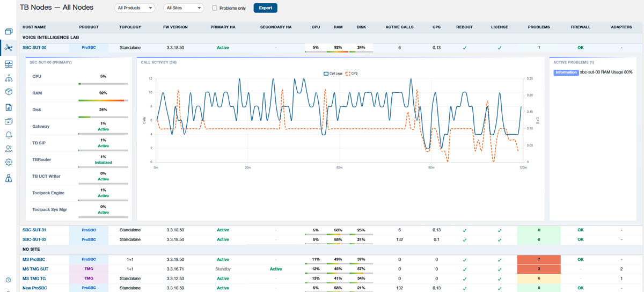Enable the Problems only checkbox

pyautogui.click(x=215, y=8)
